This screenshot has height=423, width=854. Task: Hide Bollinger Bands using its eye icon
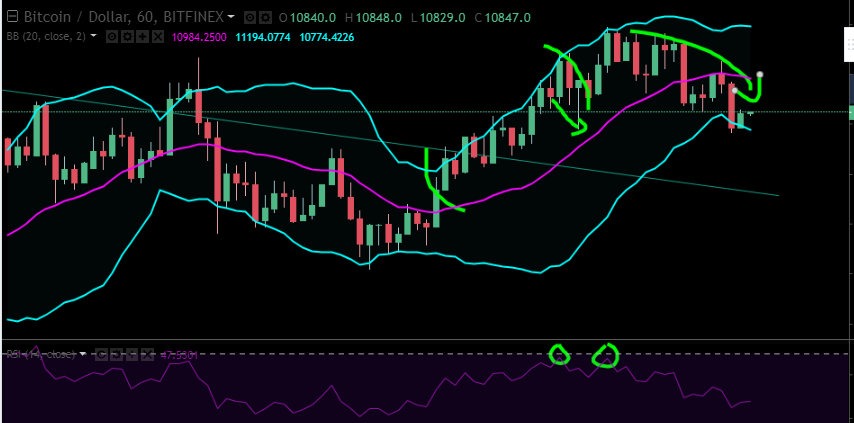click(112, 37)
